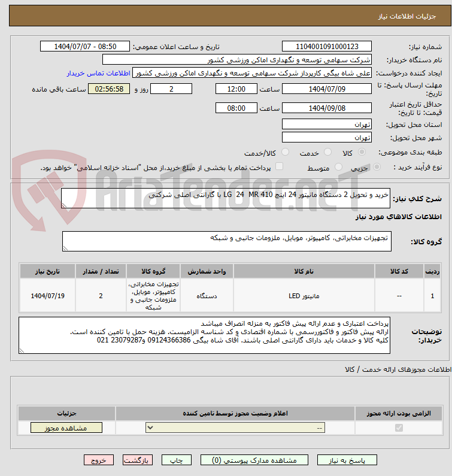
Task: Click the resize handle of توضیحات خریدار box
Action: click(x=22, y=351)
